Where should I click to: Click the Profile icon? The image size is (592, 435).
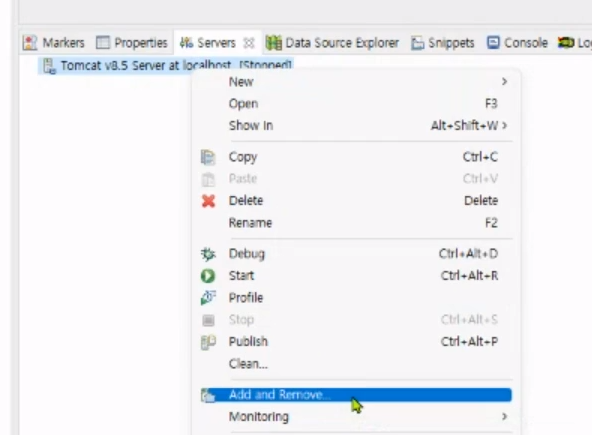coord(208,298)
